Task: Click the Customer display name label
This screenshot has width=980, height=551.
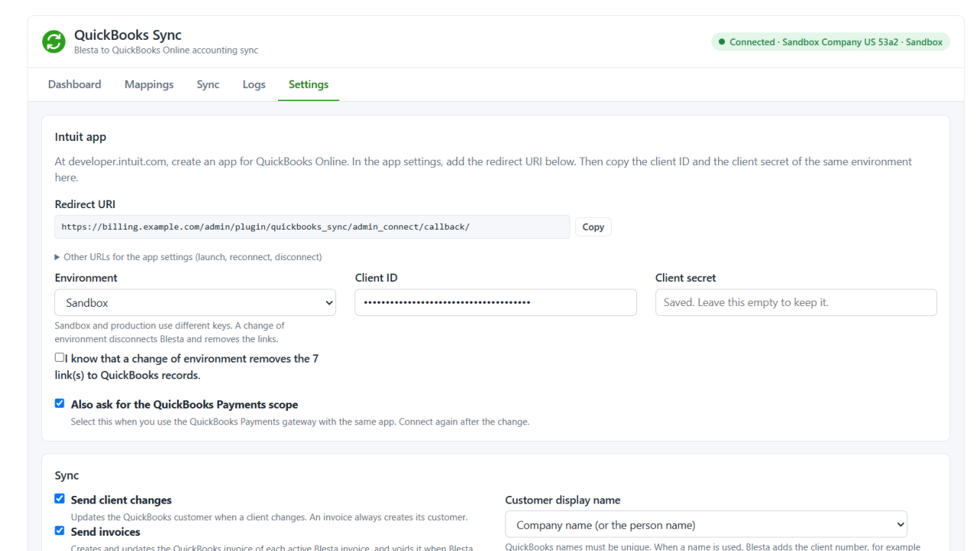Action: pos(563,500)
